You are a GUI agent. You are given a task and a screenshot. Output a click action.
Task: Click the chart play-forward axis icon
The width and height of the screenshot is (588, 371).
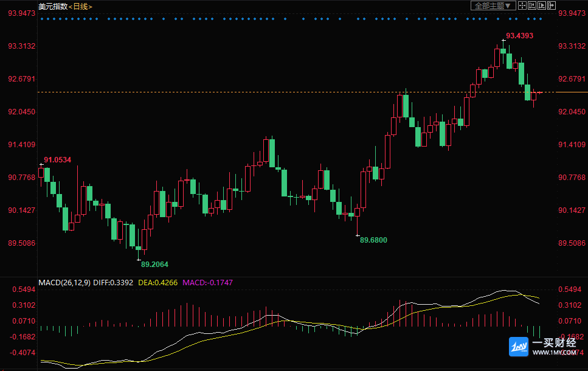542,5
